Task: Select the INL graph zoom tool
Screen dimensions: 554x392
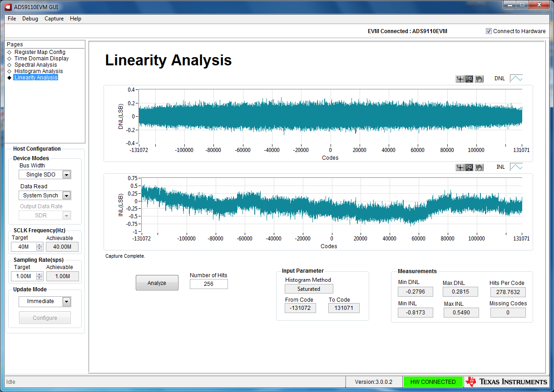Action: (x=470, y=167)
